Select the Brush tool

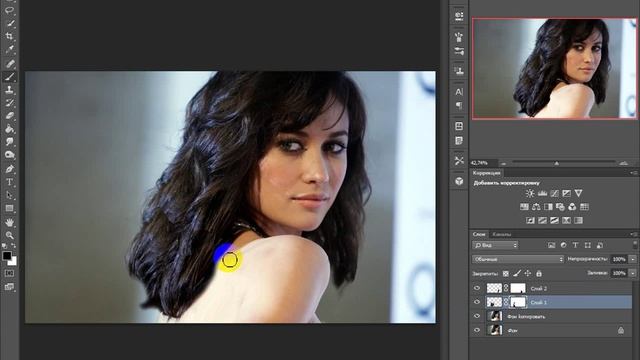click(x=9, y=76)
